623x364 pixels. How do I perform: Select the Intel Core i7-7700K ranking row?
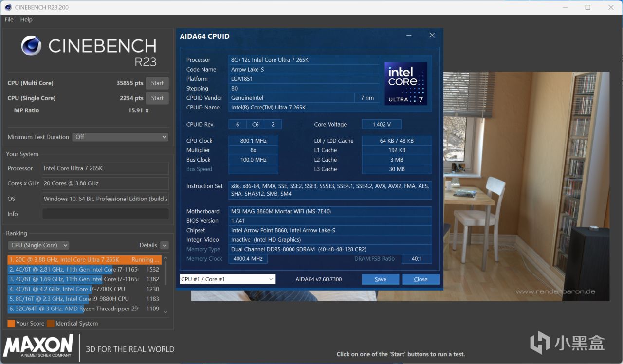coord(84,289)
